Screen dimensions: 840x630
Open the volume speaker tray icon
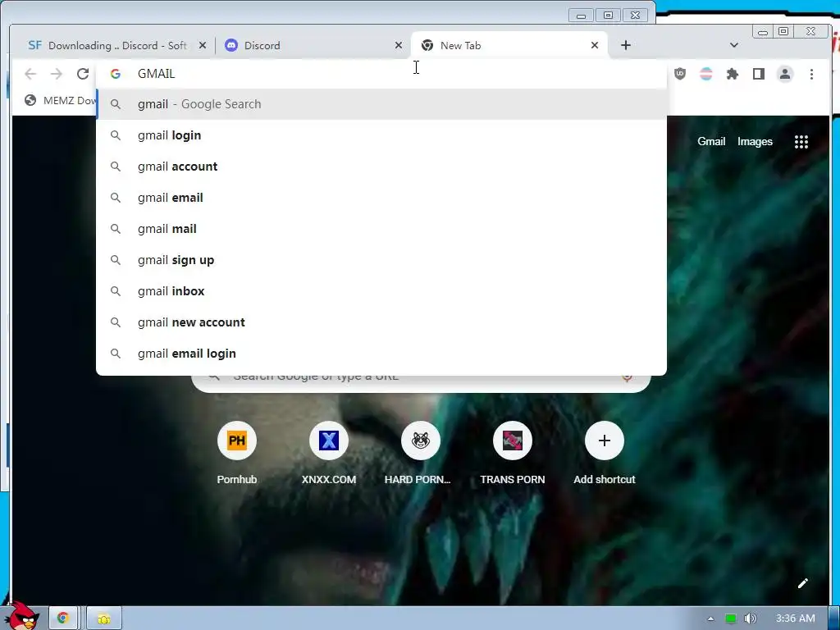tap(750, 619)
